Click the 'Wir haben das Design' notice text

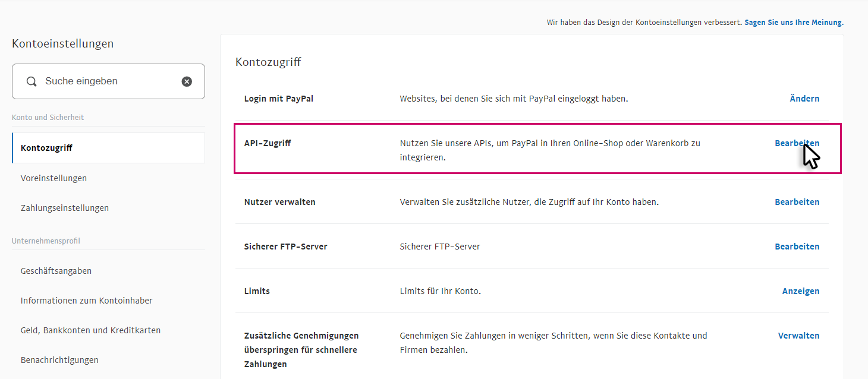pyautogui.click(x=644, y=23)
